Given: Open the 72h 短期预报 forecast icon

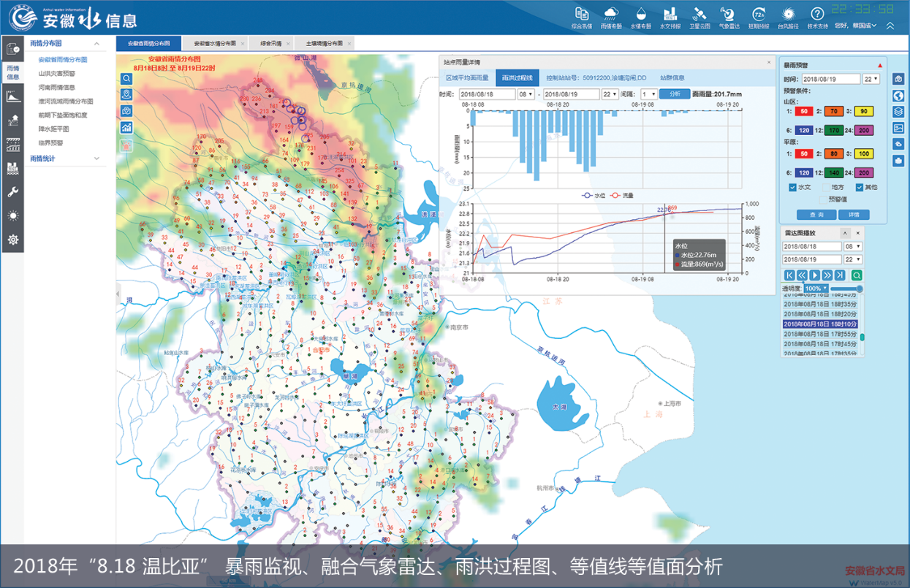Looking at the screenshot, I should (759, 14).
